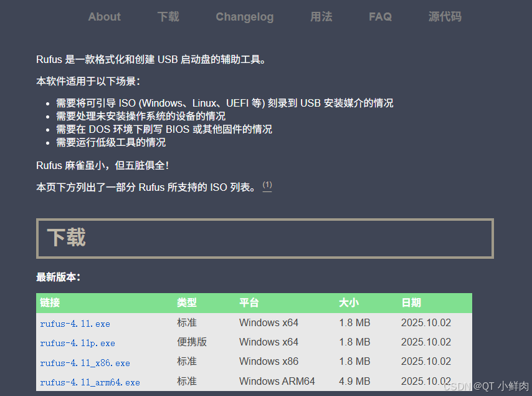Screen dimensions: 532x396
Task: Select the 用法 navigation item
Action: (x=321, y=17)
